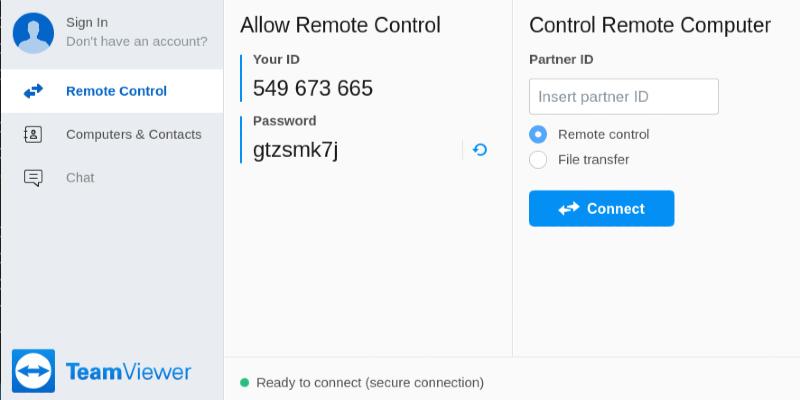This screenshot has width=800, height=400.
Task: Switch to the Computers & Contacts tab
Action: [133, 134]
